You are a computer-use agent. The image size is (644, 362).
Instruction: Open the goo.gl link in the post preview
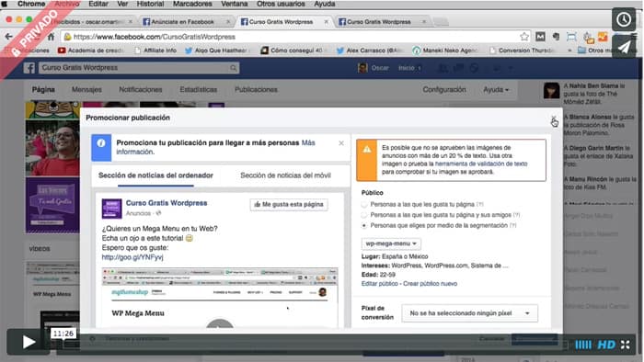coord(132,257)
